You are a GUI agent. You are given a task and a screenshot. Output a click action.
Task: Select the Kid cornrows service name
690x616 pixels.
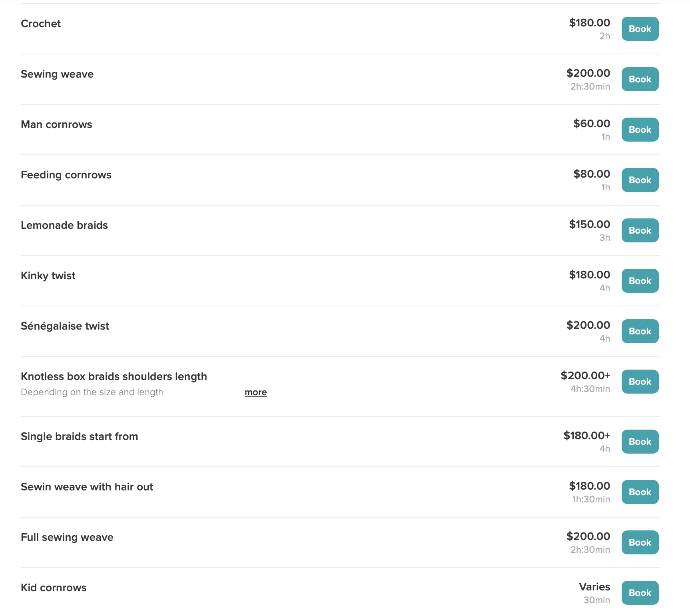tap(54, 588)
